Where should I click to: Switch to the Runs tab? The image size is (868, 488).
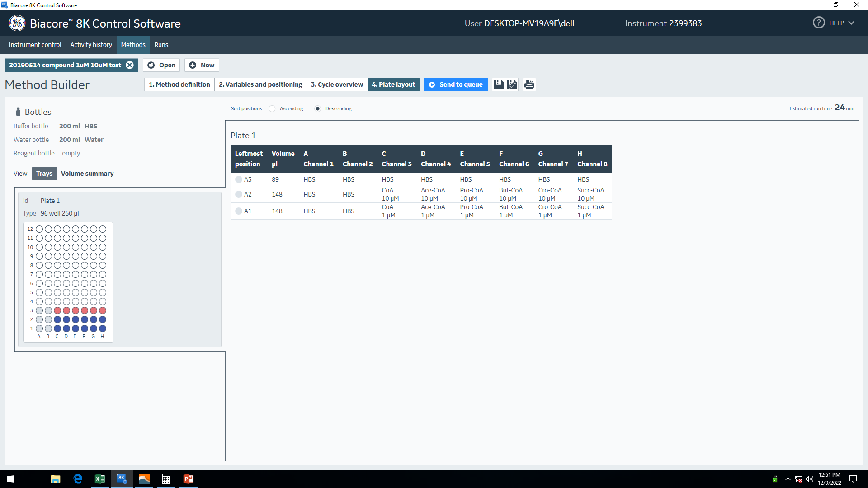click(x=161, y=45)
